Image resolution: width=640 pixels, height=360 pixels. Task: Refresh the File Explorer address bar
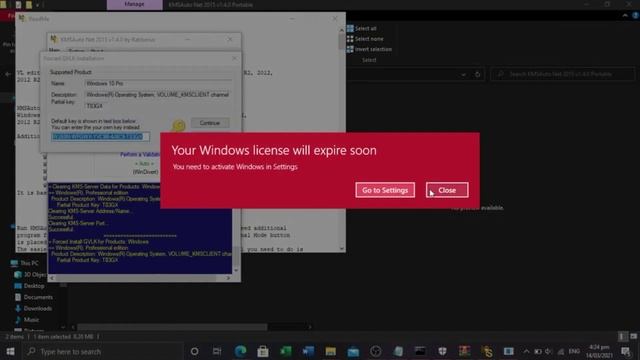point(478,74)
